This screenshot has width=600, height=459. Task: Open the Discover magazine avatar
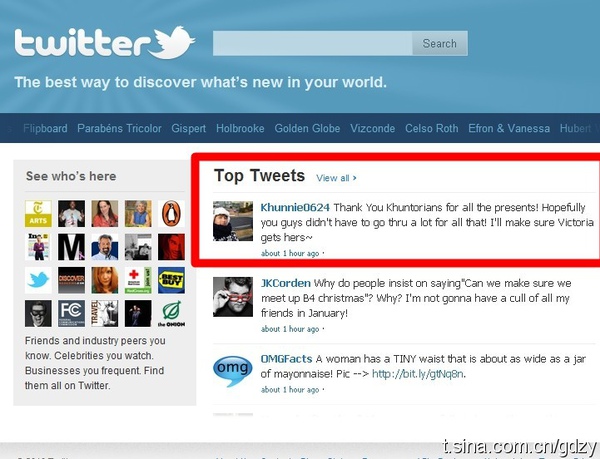click(x=72, y=280)
